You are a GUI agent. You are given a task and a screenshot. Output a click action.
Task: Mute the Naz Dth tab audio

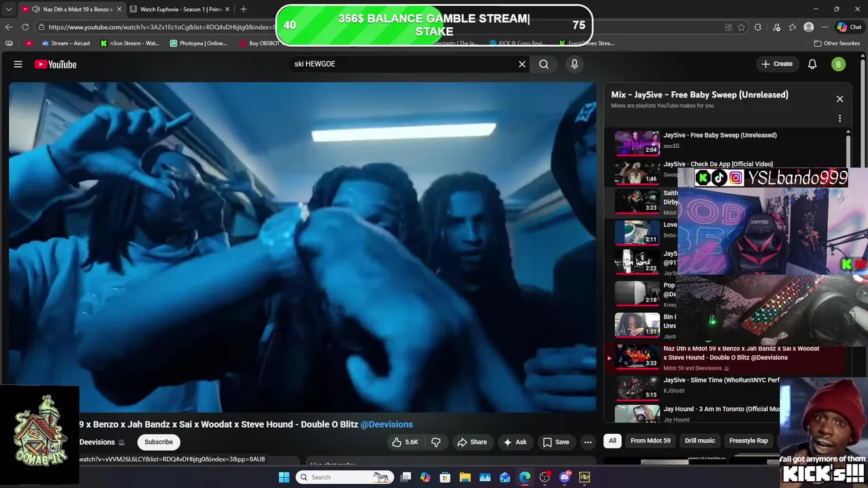pyautogui.click(x=36, y=9)
